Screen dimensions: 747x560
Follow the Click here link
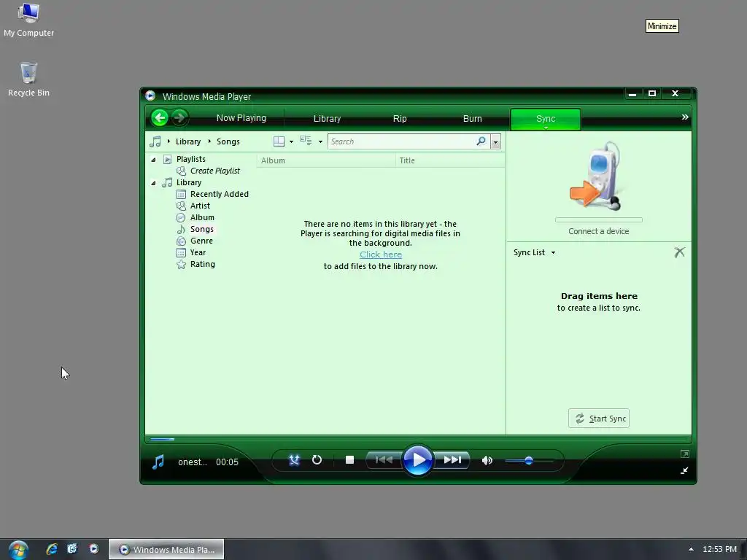pyautogui.click(x=381, y=254)
